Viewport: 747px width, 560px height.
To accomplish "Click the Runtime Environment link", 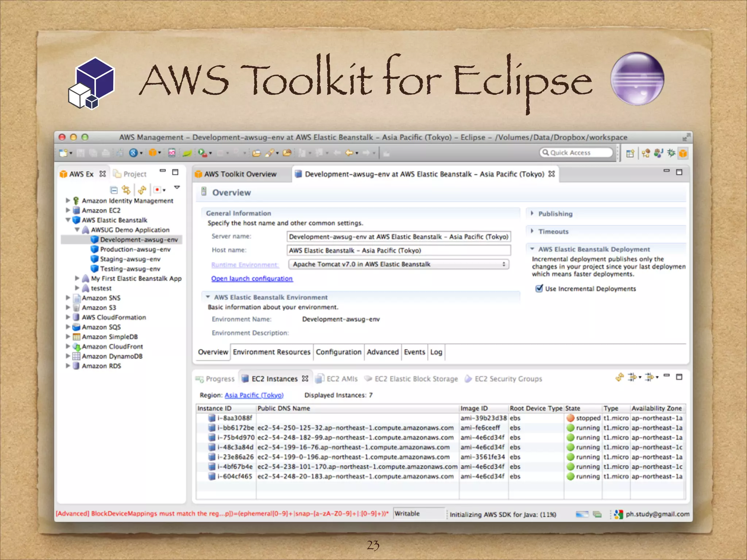I will (245, 265).
